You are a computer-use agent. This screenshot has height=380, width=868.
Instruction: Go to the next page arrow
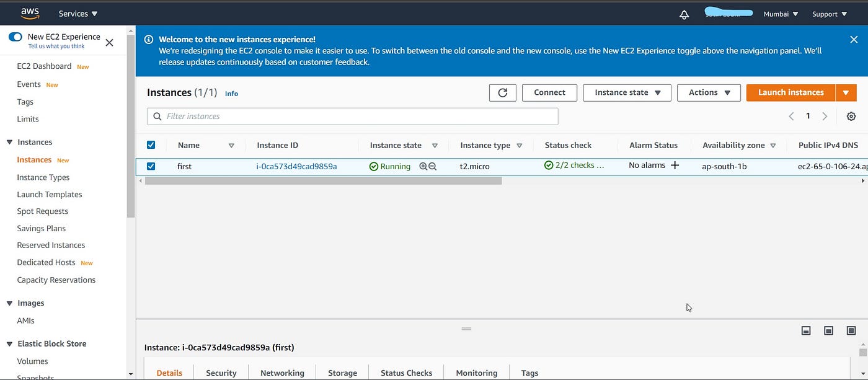pos(825,117)
